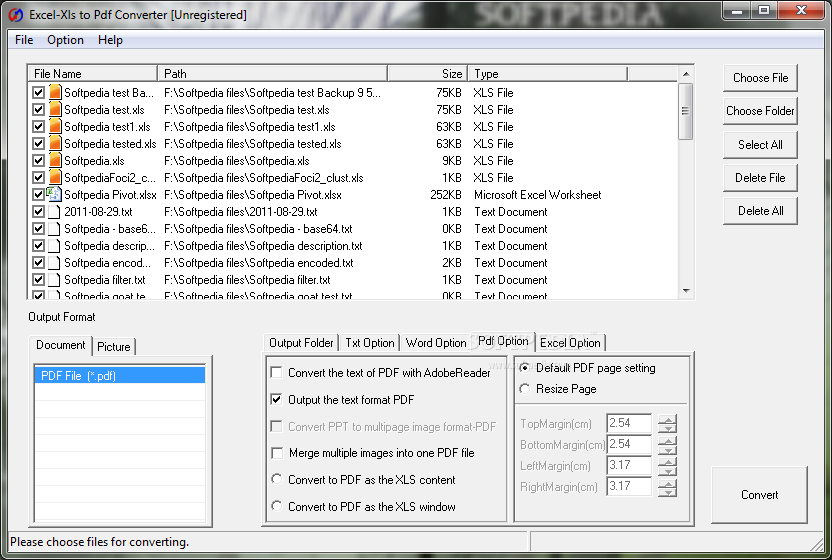832x560 pixels.
Task: Switch to the Excel Option tab
Action: click(x=570, y=343)
